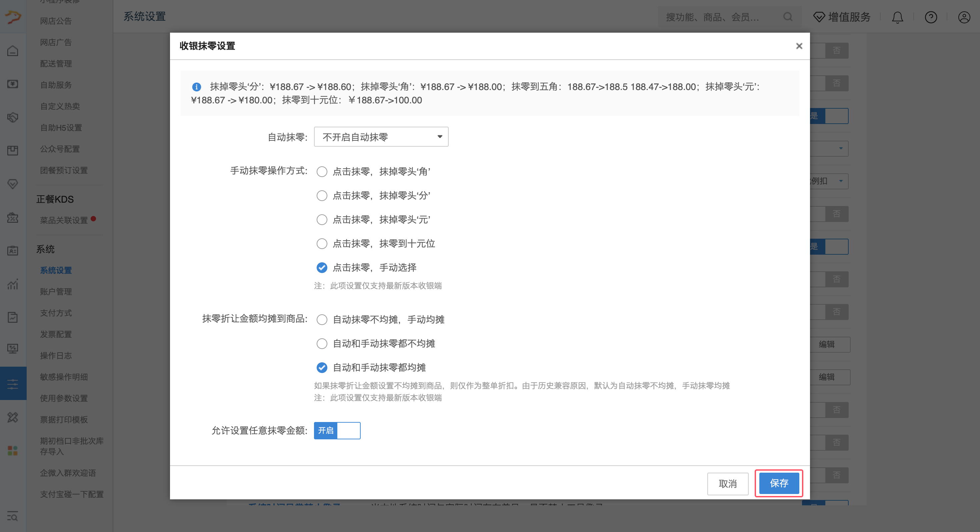Image resolution: width=980 pixels, height=532 pixels.
Task: Open 发票配置 menu item
Action: (x=56, y=334)
